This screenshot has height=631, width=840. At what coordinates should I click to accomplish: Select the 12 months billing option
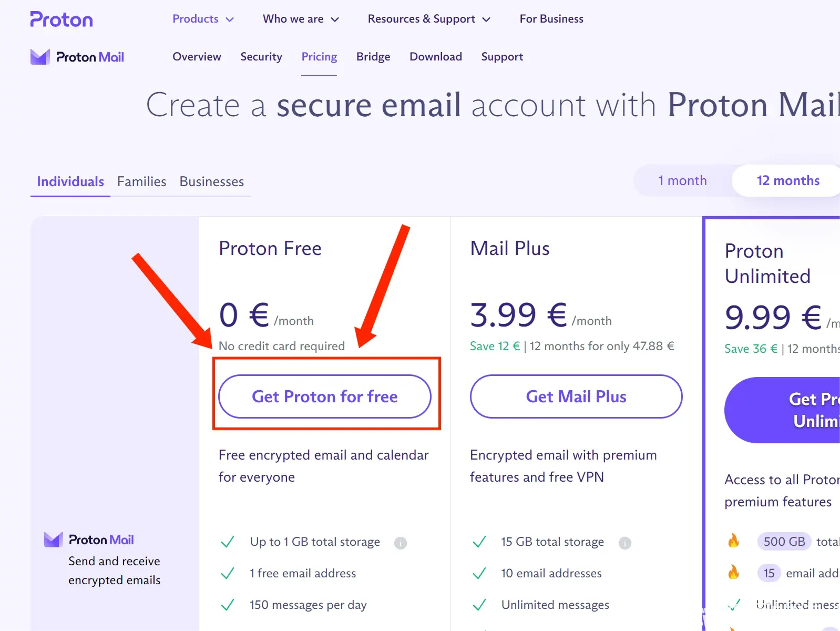787,180
